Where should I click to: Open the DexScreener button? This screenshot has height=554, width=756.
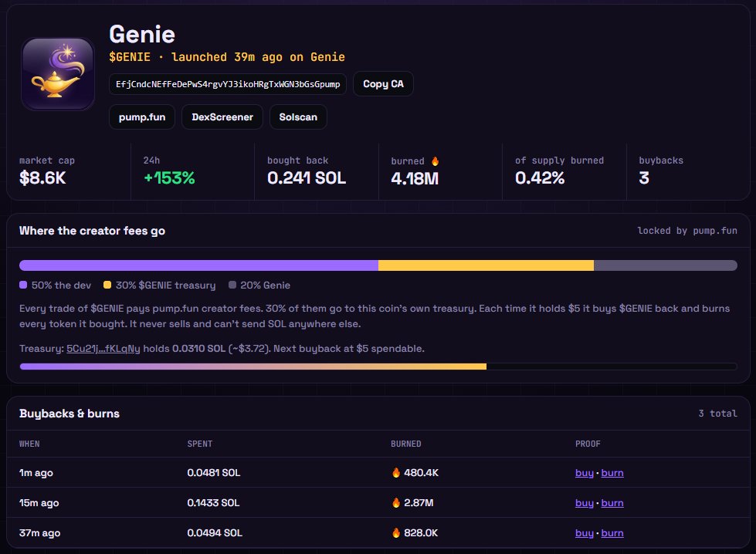tap(222, 117)
